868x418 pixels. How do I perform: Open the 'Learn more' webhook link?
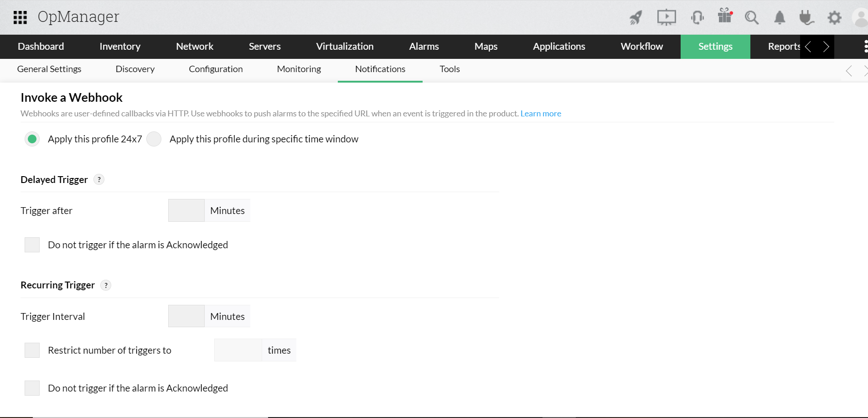click(x=541, y=113)
